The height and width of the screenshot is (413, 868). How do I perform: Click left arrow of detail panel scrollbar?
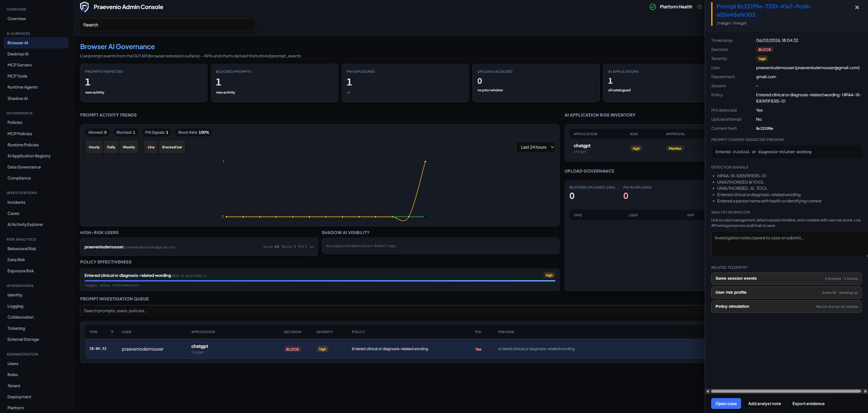click(x=708, y=391)
